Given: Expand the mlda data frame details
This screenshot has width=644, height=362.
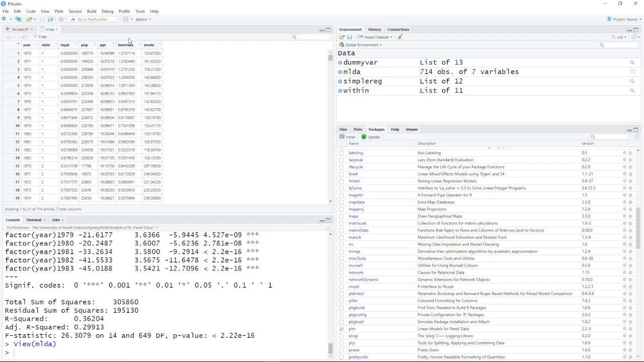Looking at the screenshot, I should [x=340, y=72].
